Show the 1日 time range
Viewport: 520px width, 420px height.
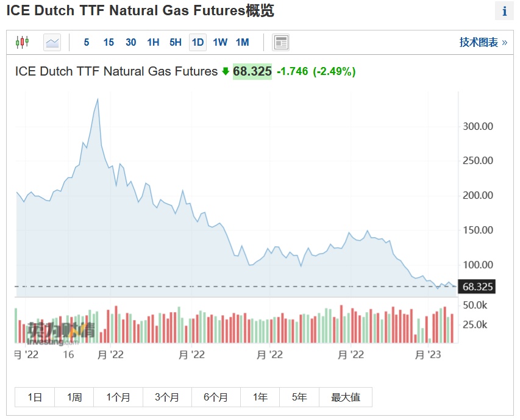point(35,397)
